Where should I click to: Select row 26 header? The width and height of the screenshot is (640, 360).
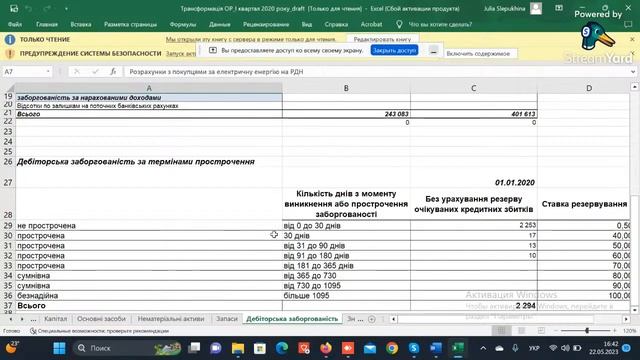coord(8,162)
